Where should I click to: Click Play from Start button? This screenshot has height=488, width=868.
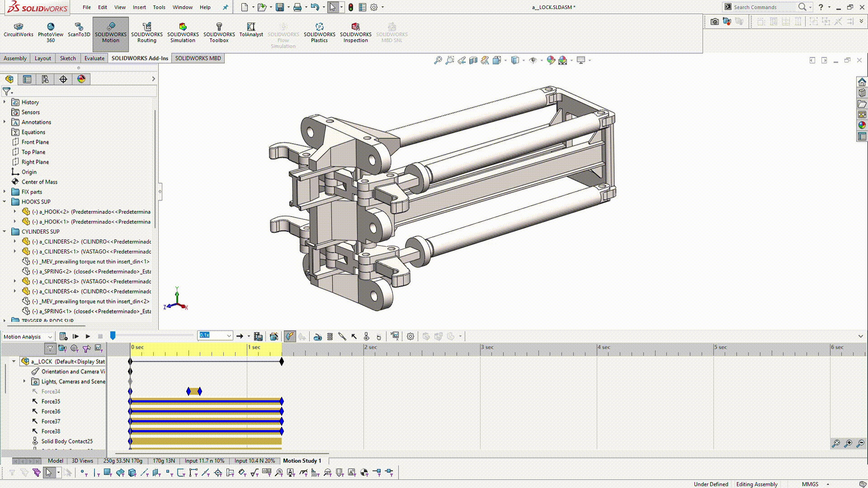point(75,336)
